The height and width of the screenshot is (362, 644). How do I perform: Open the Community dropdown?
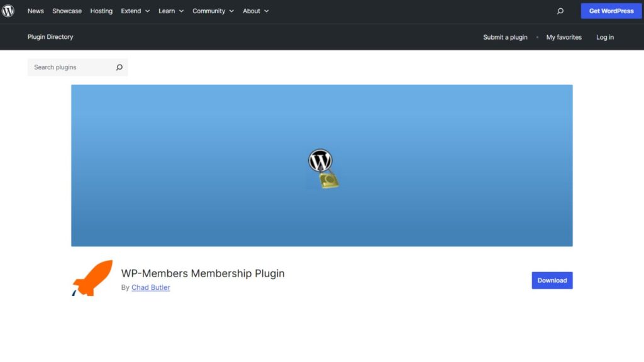[213, 11]
